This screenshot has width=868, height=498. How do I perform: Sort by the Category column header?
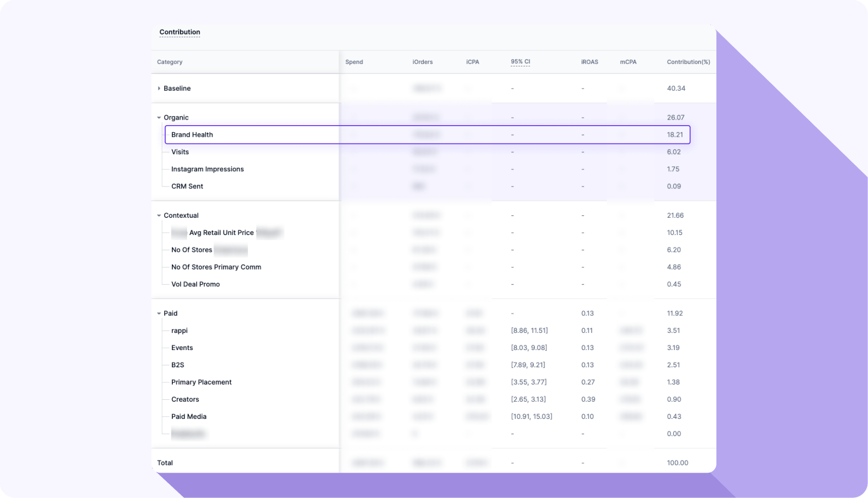[x=169, y=62]
